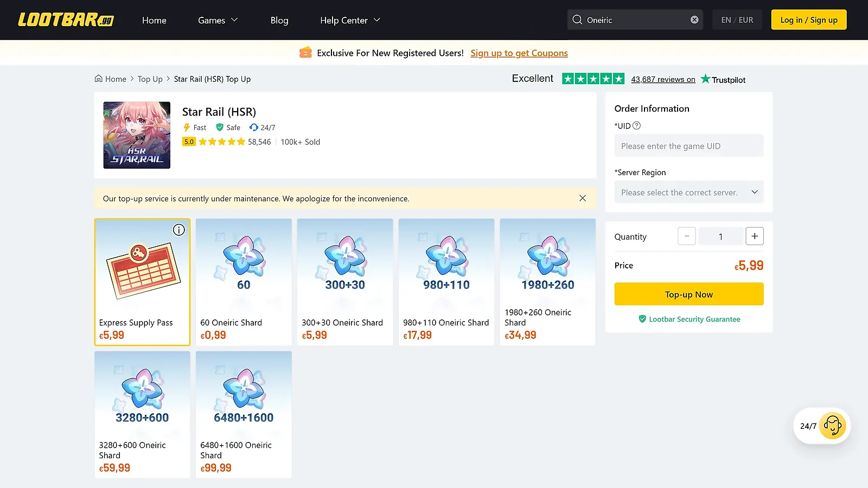Click the quantity value field
The width and height of the screenshot is (868, 488).
pyautogui.click(x=720, y=236)
